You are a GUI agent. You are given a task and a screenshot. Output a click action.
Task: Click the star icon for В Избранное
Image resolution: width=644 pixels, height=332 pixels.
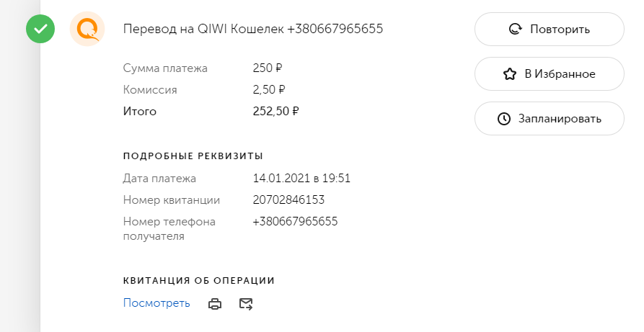click(510, 74)
